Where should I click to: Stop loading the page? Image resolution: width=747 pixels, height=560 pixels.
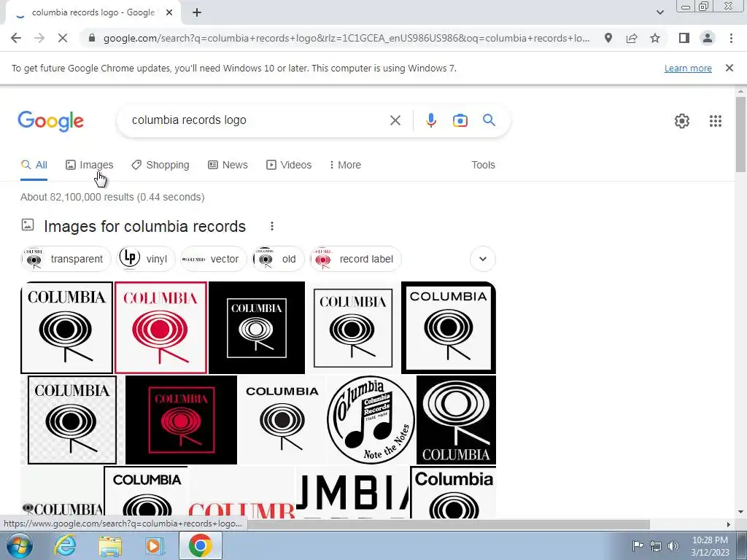coord(63,38)
